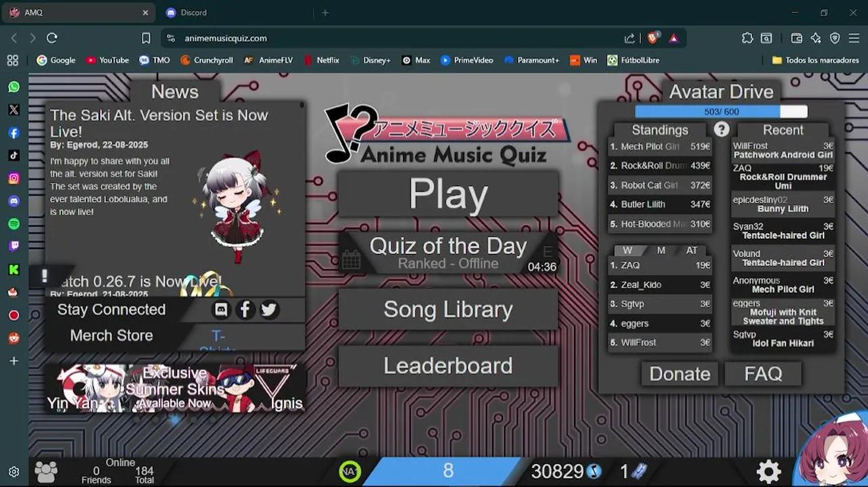This screenshot has height=487, width=868.
Task: Open Crunchyroll bookmark
Action: [x=206, y=60]
